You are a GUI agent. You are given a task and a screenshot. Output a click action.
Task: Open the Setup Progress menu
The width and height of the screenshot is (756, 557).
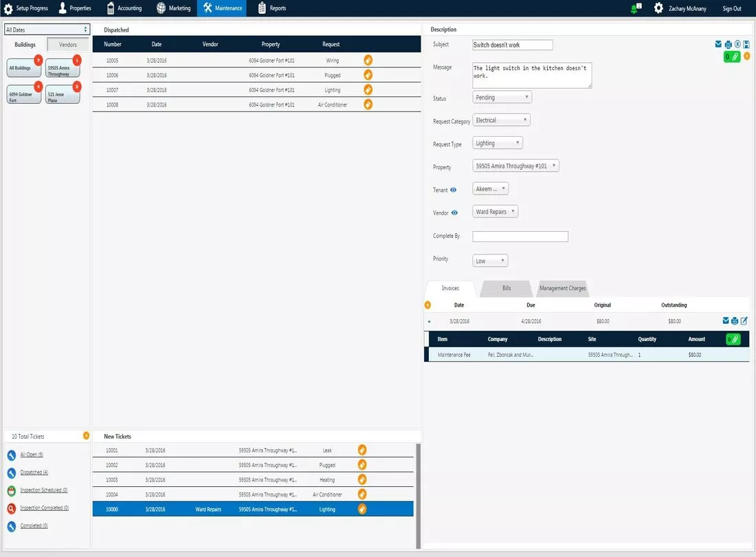tap(26, 8)
